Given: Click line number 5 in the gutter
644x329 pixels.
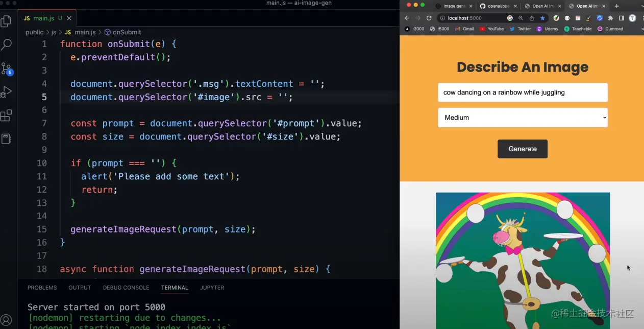Looking at the screenshot, I should point(44,97).
